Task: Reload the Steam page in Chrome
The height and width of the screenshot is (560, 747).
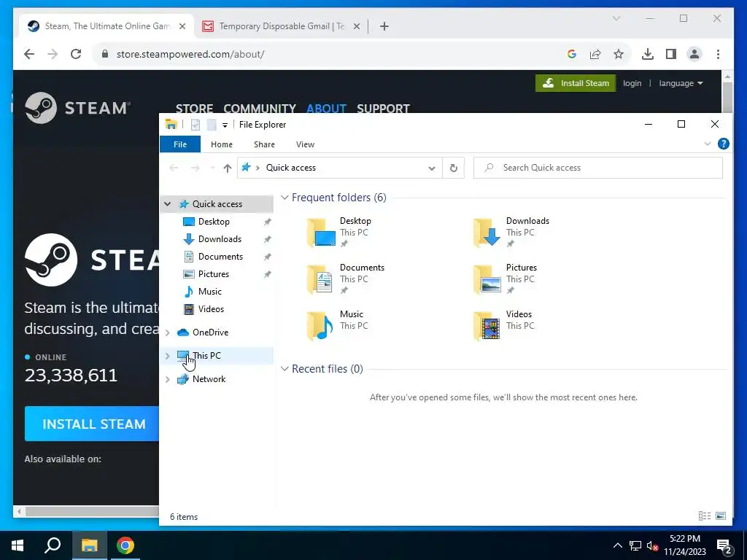Action: 76,54
